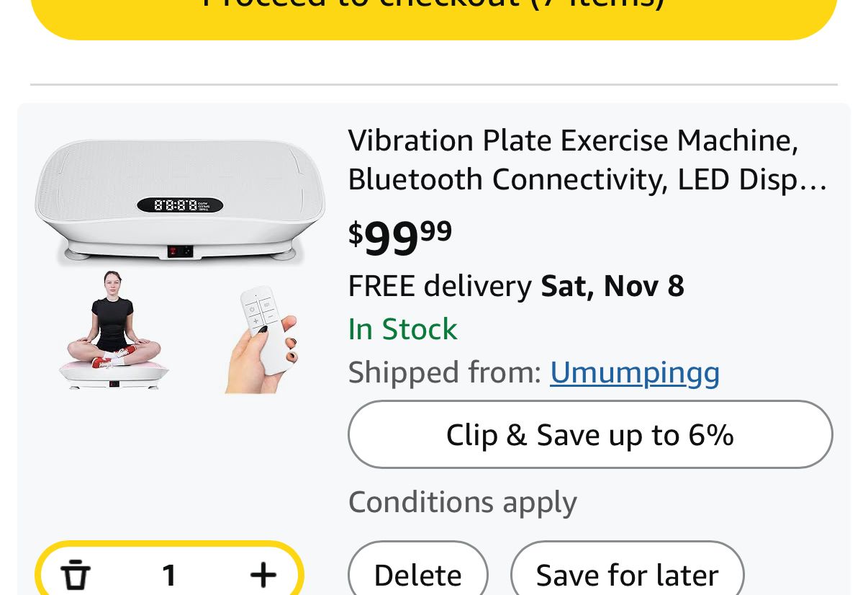
Task: Increase quantity with the plus icon
Action: pos(263,574)
